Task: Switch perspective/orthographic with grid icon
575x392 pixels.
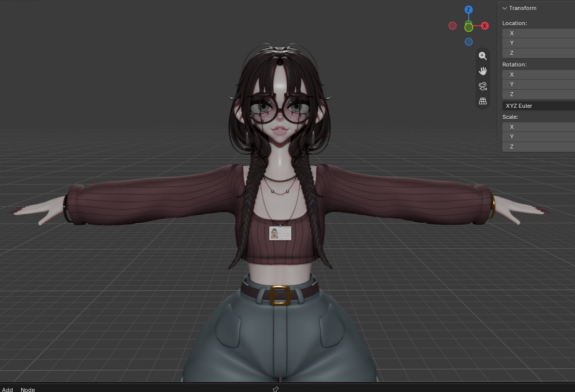Action: coord(483,101)
